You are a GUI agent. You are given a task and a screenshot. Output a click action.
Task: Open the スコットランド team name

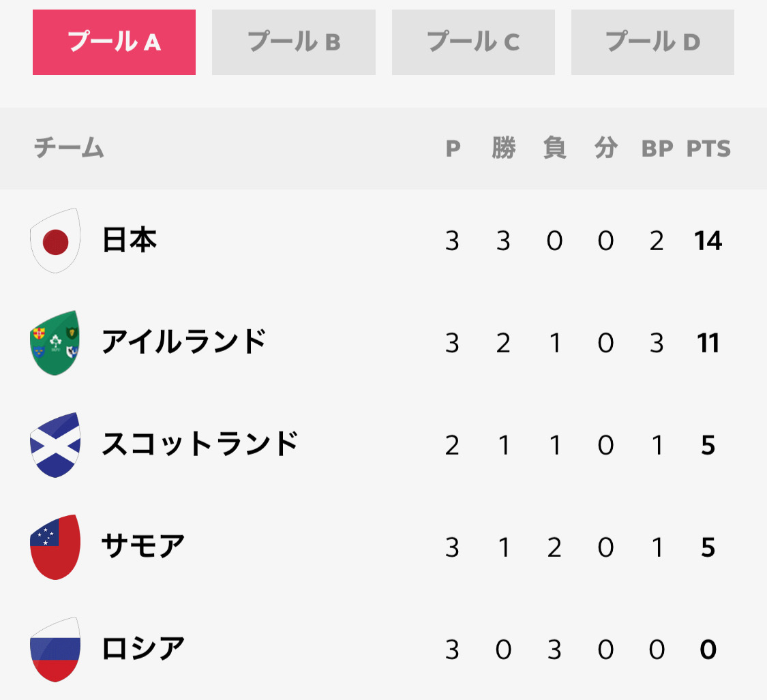[x=200, y=444]
